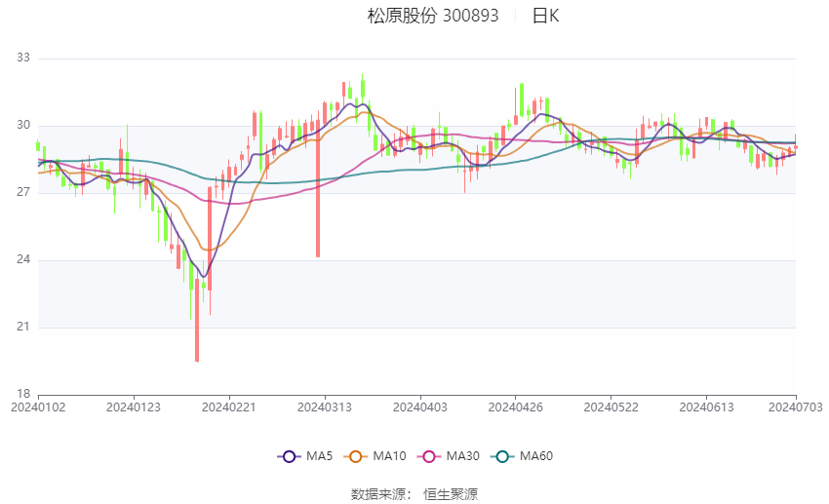Toggle the MA10 legend series

pyautogui.click(x=375, y=456)
